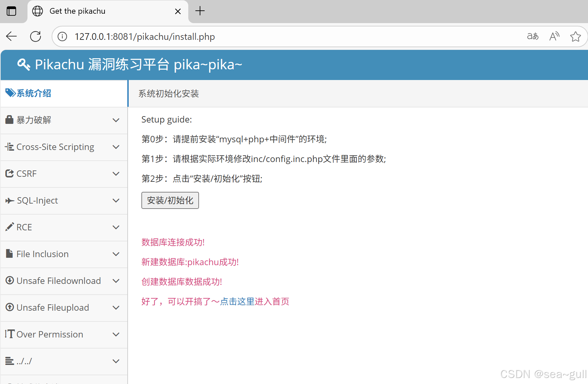Select File Inclusion in sidebar
The width and height of the screenshot is (588, 384).
pyautogui.click(x=64, y=254)
